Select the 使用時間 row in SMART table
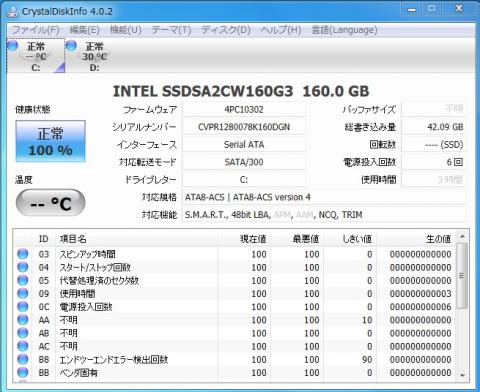480x392 pixels. [235, 294]
